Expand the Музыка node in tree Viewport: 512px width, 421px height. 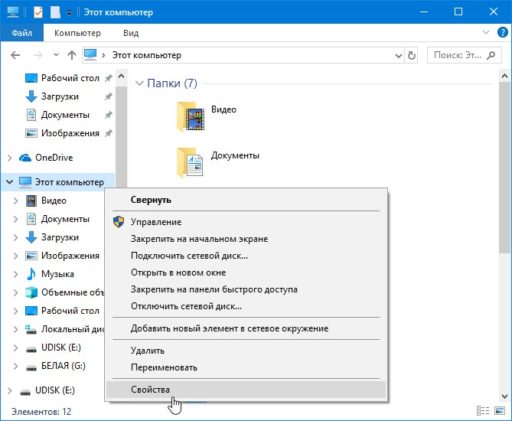tap(16, 274)
